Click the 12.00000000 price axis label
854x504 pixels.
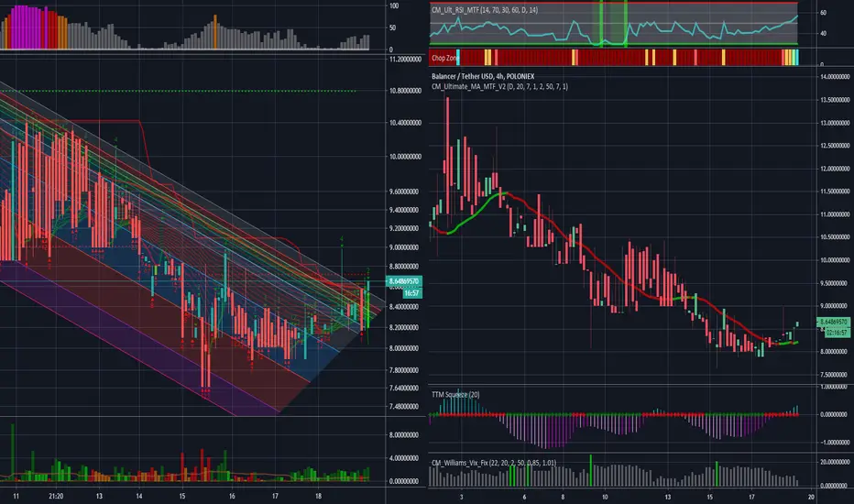coord(835,169)
